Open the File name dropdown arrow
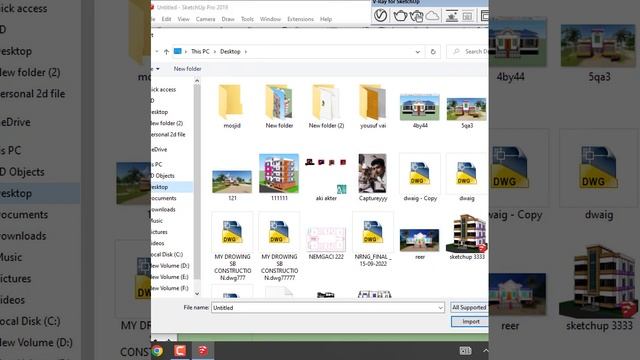Viewport: 640px width, 360px height. pos(440,308)
